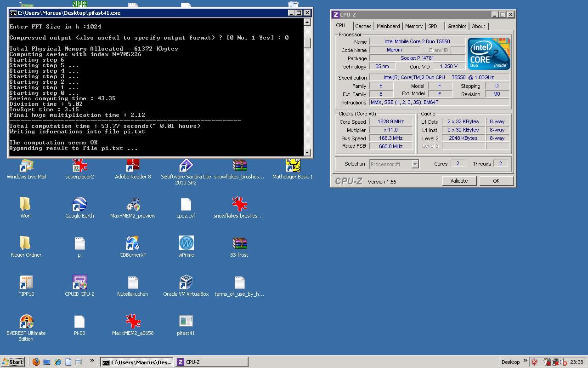Click the Multiplier value x 11.0
588x368 pixels.
(x=391, y=130)
